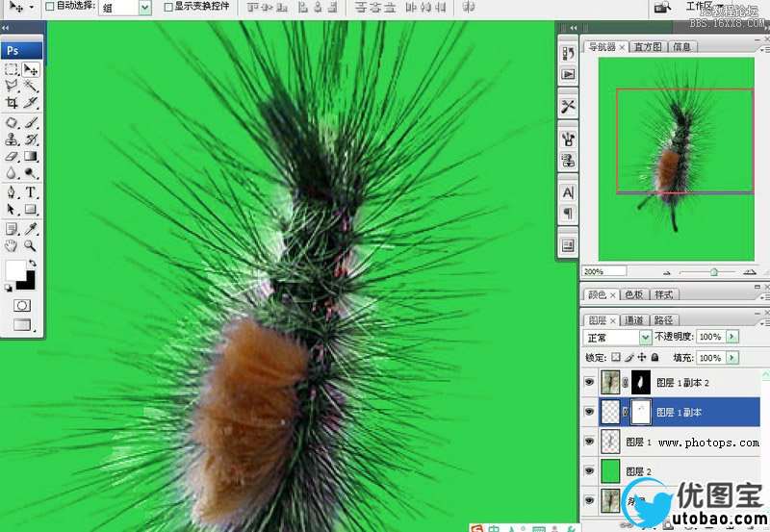Select the Magic Wand tool
Image resolution: width=770 pixels, height=532 pixels.
31,86
